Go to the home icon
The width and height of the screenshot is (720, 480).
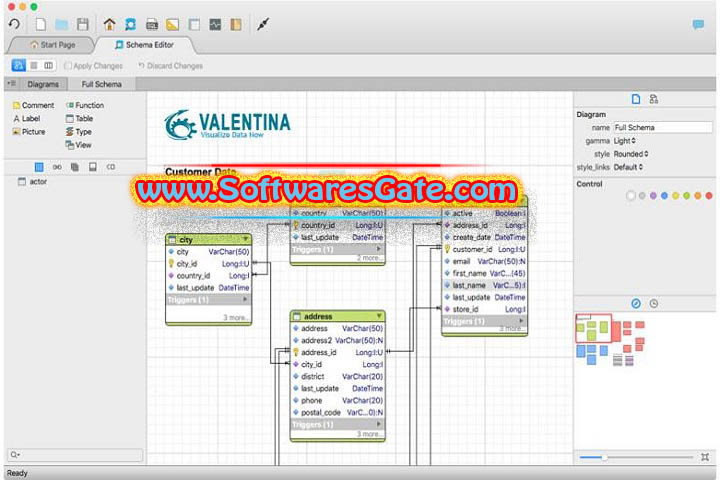pyautogui.click(x=109, y=24)
